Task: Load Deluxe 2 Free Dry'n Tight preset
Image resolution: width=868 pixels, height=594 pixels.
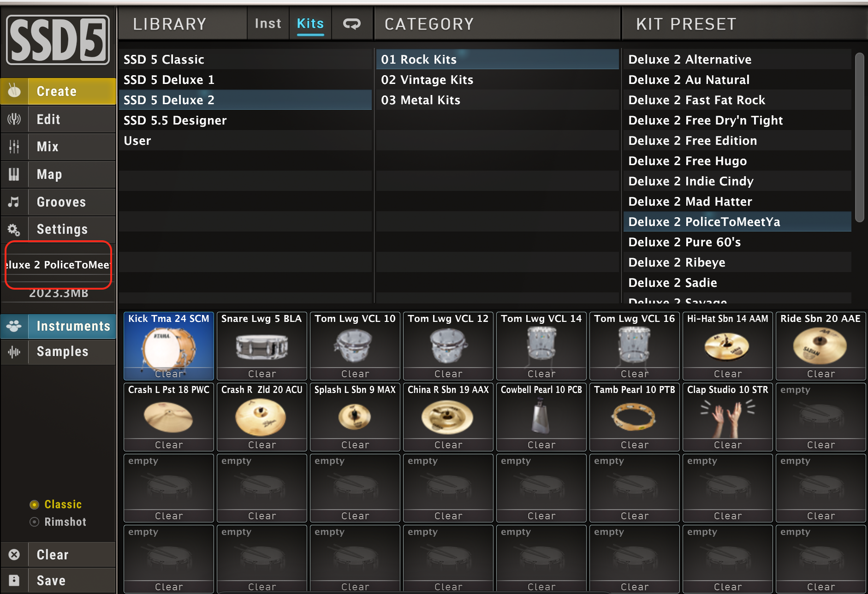Action: [x=737, y=120]
